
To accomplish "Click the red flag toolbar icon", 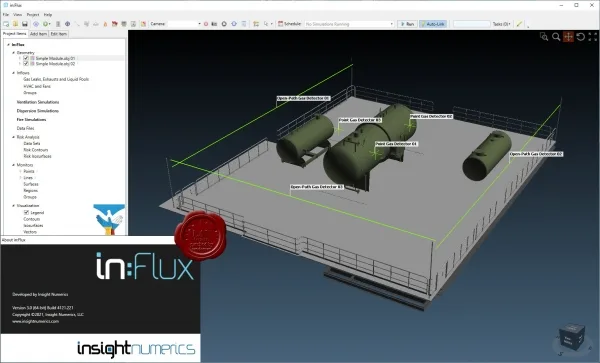I will coord(115,24).
